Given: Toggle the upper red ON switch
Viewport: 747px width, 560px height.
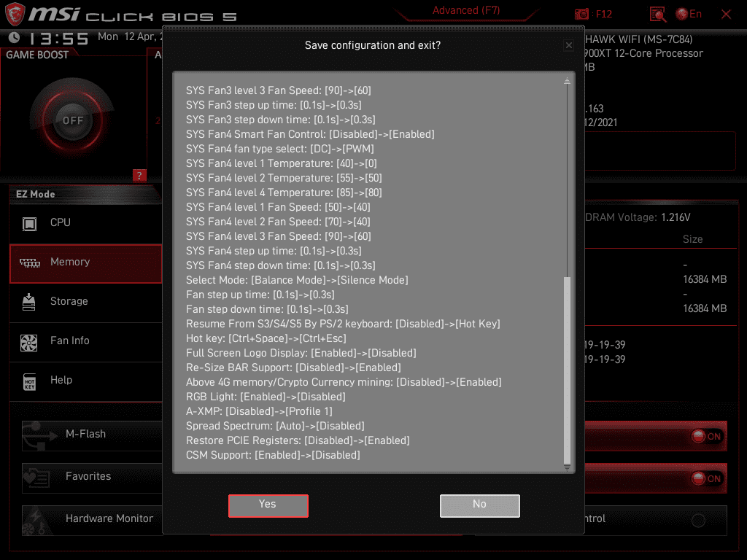Looking at the screenshot, I should click(707, 436).
